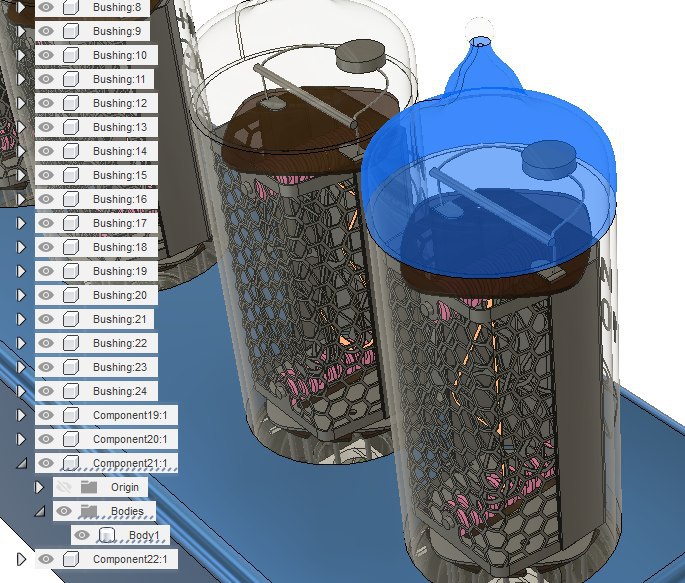Click the Bushing:13 component cube icon
Viewport: 685px width, 583px height.
[71, 127]
